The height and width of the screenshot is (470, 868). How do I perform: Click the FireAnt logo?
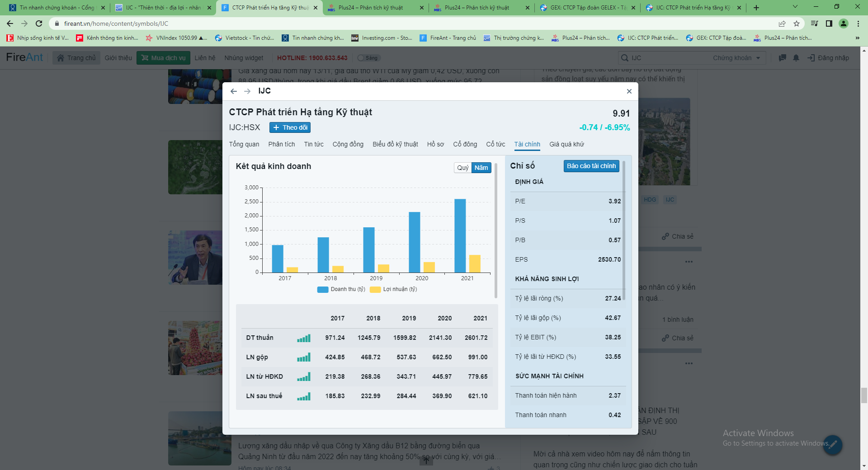(x=24, y=57)
